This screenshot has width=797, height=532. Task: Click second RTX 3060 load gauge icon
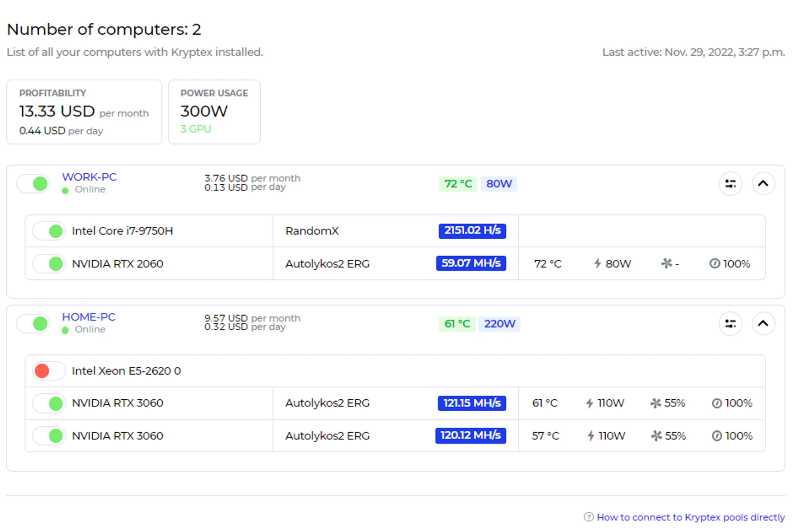point(717,436)
